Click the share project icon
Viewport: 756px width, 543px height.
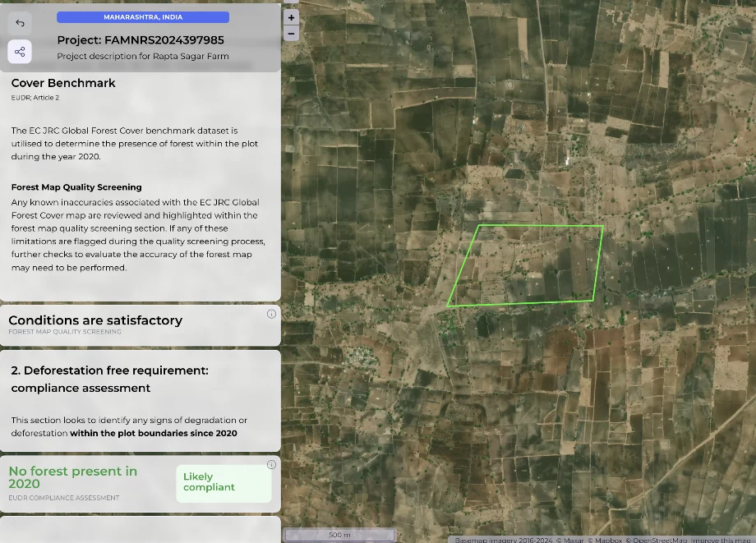20,52
